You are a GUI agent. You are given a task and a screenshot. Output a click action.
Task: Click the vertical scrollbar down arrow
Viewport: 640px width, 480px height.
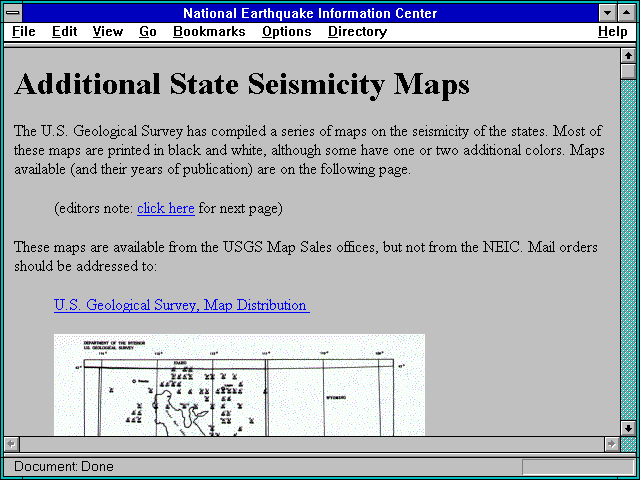coord(628,428)
